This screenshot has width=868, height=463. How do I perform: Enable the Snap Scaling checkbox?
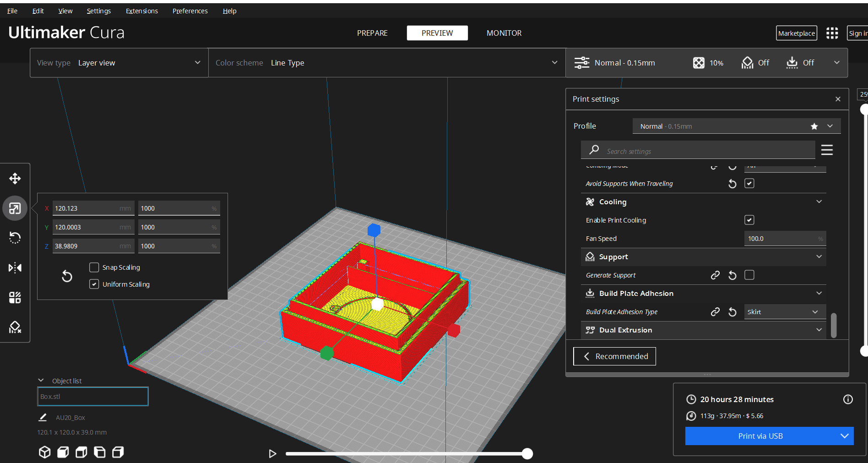(94, 267)
